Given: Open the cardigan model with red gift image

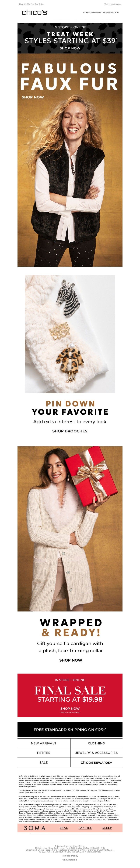Looking at the screenshot, I should pyautogui.click(x=70, y=529).
